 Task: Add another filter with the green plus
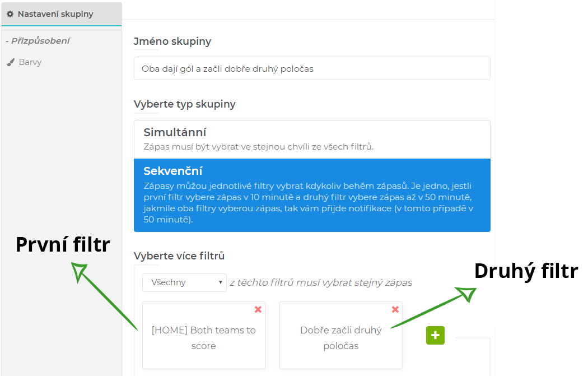pos(435,335)
